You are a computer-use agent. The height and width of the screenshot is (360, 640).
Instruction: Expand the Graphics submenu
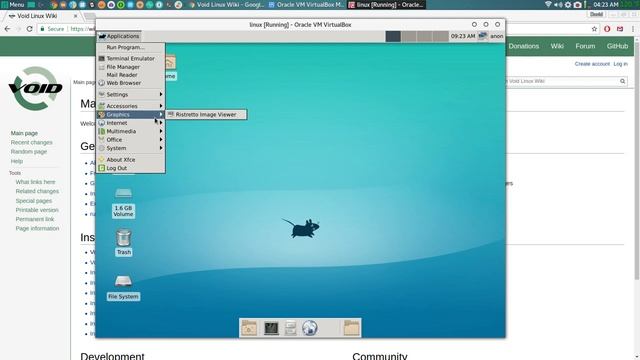point(131,115)
